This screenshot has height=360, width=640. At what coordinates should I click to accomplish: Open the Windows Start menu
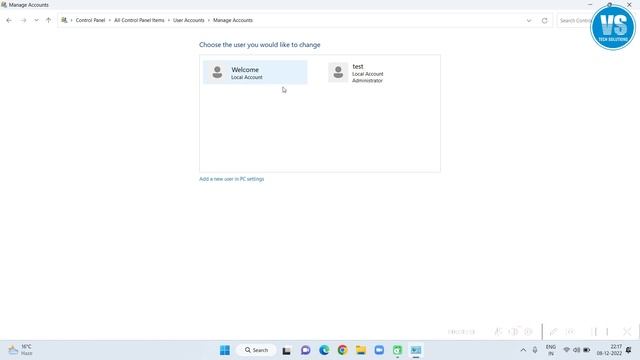(225, 350)
